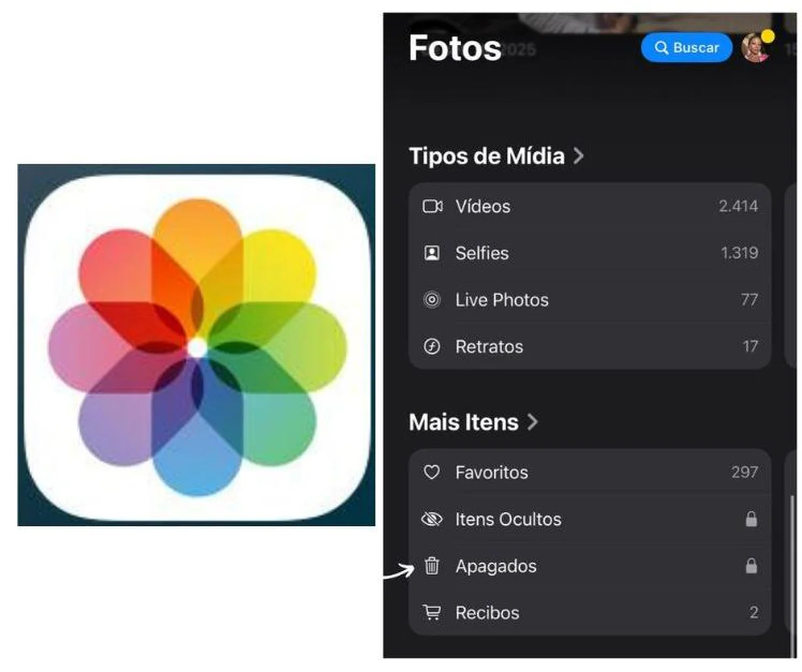Tap the Selfies portrait icon
The height and width of the screenshot is (672, 802).
[432, 253]
